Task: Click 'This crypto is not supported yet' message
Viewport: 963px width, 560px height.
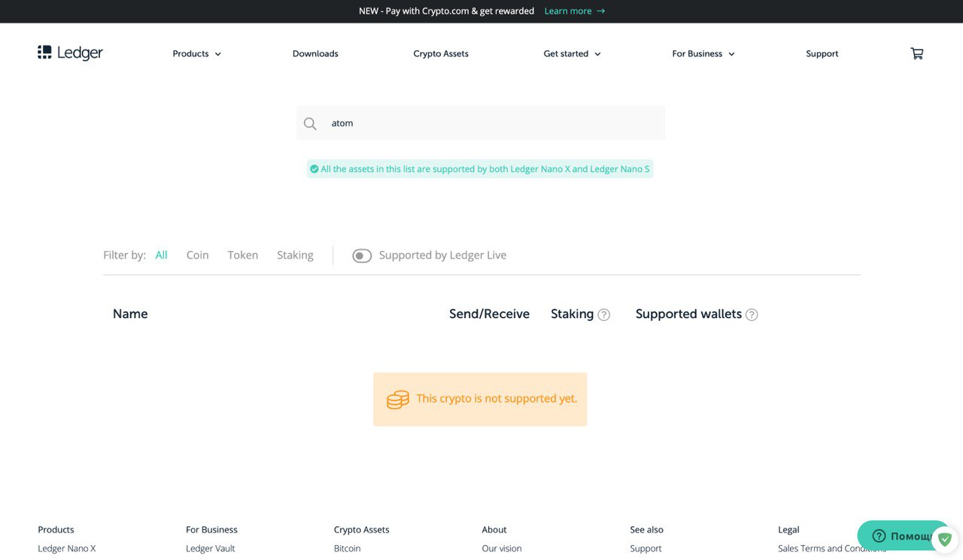Action: (x=497, y=399)
